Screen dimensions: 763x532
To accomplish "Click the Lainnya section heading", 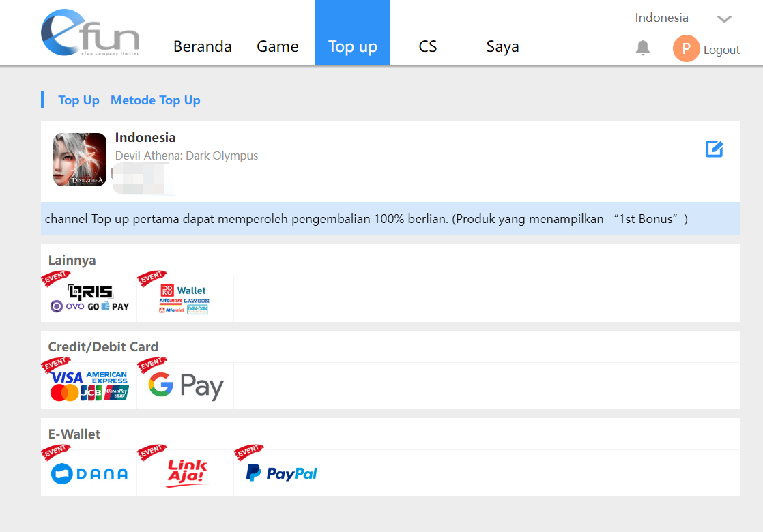I will coord(72,260).
